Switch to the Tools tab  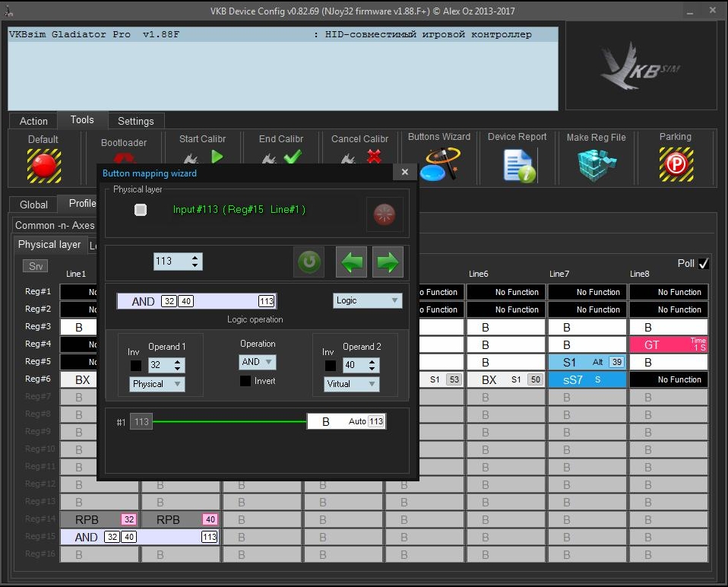(82, 120)
